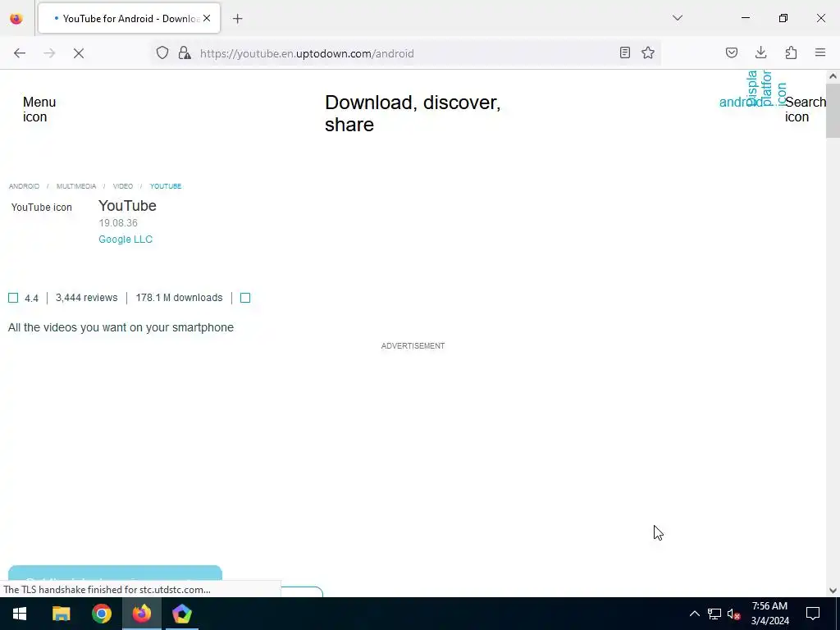The height and width of the screenshot is (630, 840).
Task: Open the Pocket save icon
Action: pos(732,52)
